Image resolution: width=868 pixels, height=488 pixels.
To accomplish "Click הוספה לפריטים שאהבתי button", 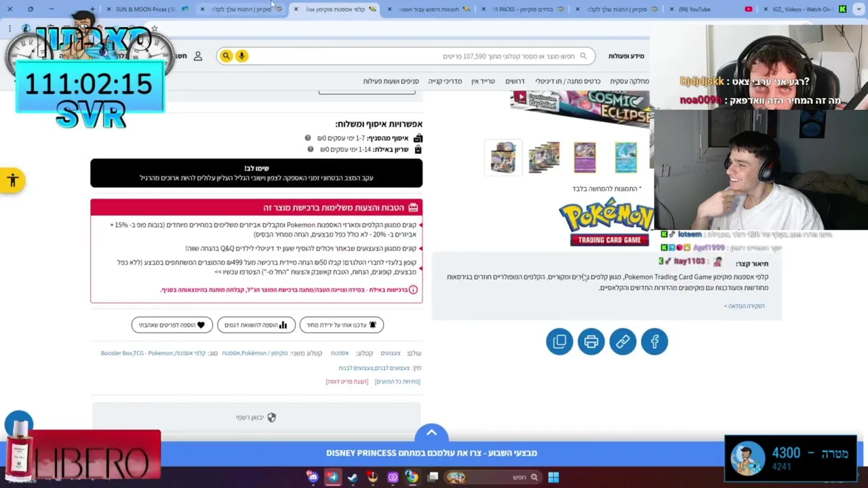I will coord(172,325).
